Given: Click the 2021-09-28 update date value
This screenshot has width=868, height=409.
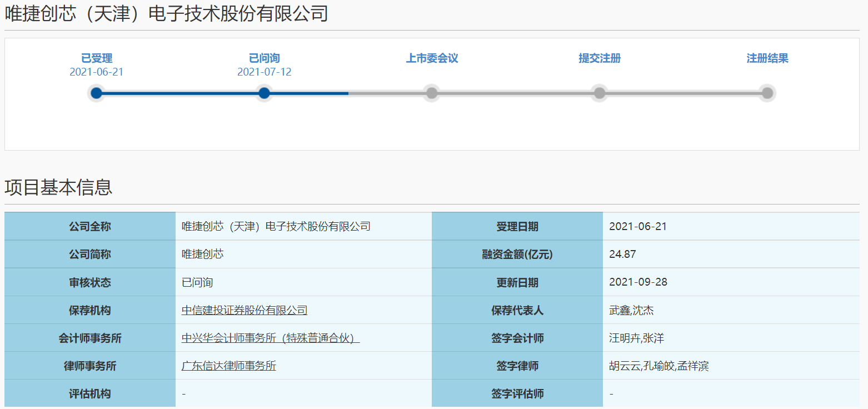Looking at the screenshot, I should click(x=638, y=282).
